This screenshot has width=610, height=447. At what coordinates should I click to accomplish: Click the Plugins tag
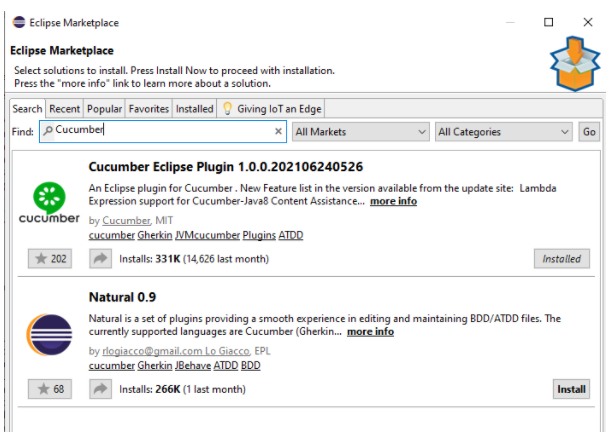(259, 235)
